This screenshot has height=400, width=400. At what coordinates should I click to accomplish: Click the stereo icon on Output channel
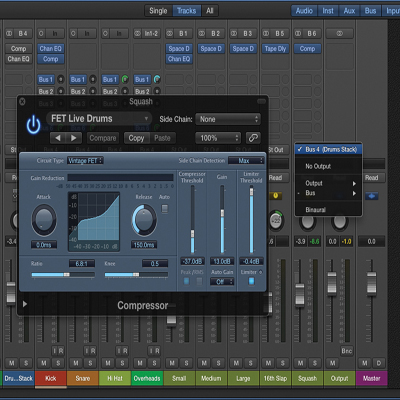coord(339,33)
